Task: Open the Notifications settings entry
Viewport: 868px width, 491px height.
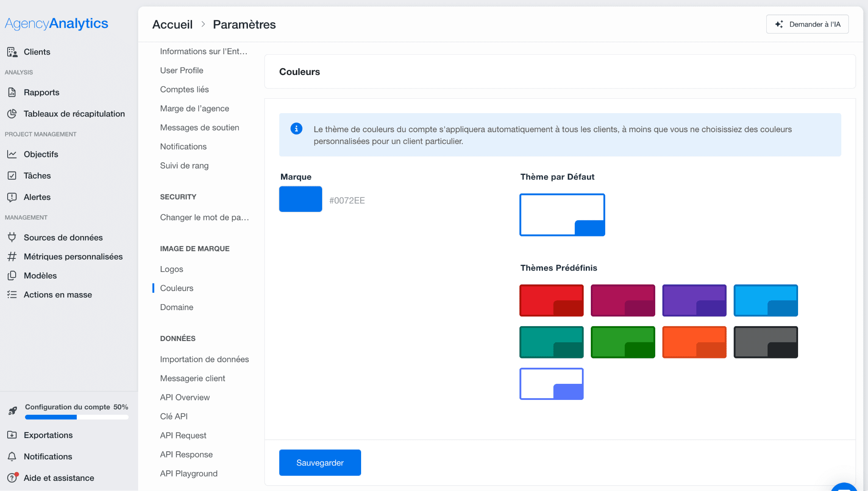Action: (183, 146)
